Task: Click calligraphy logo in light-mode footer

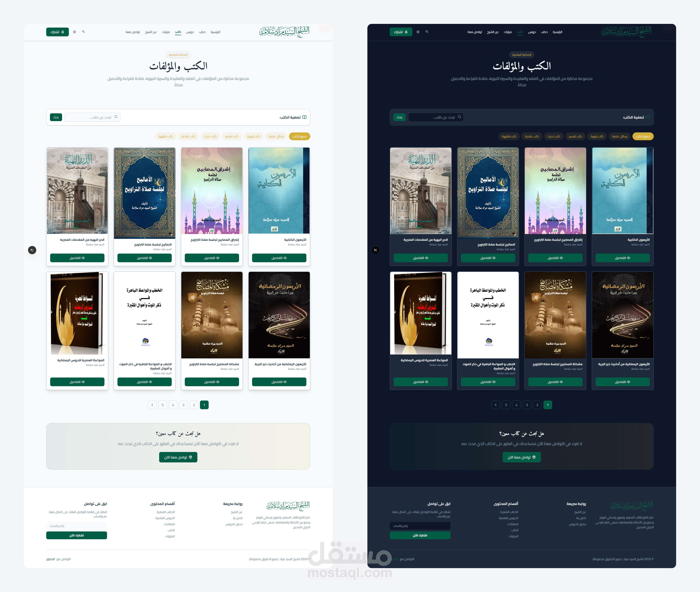Action: [288, 505]
